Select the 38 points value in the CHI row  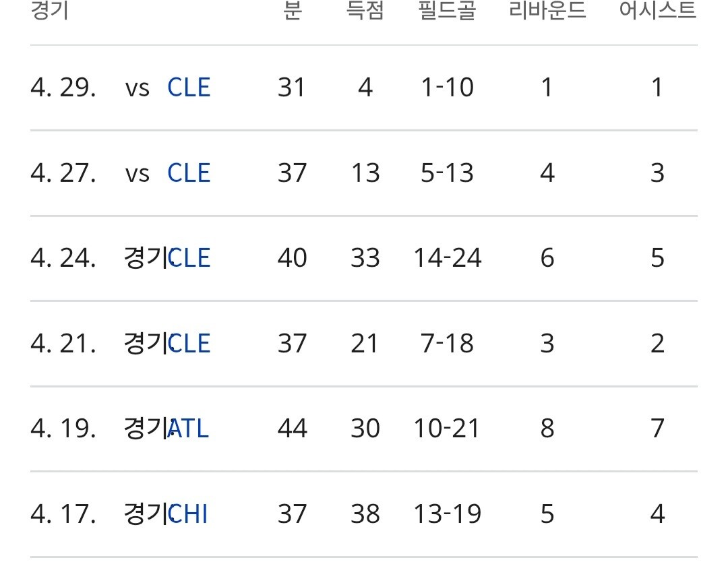click(365, 514)
